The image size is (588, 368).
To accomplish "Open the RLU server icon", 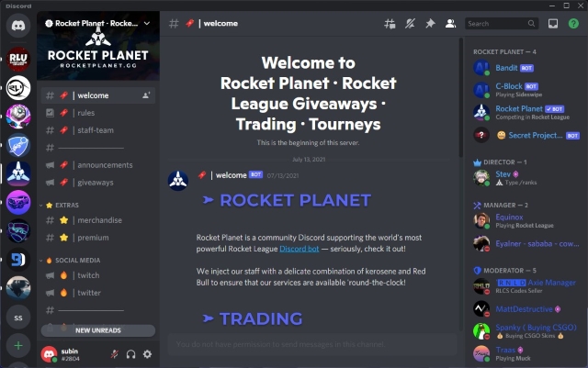I will 18,59.
